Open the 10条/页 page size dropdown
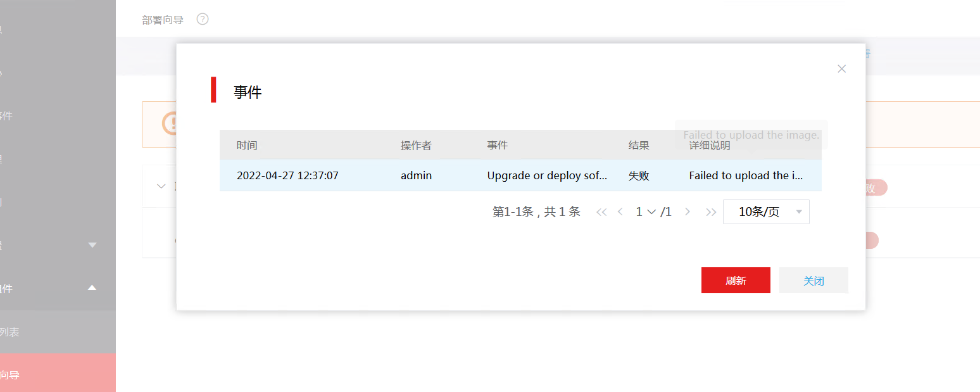 pyautogui.click(x=766, y=212)
